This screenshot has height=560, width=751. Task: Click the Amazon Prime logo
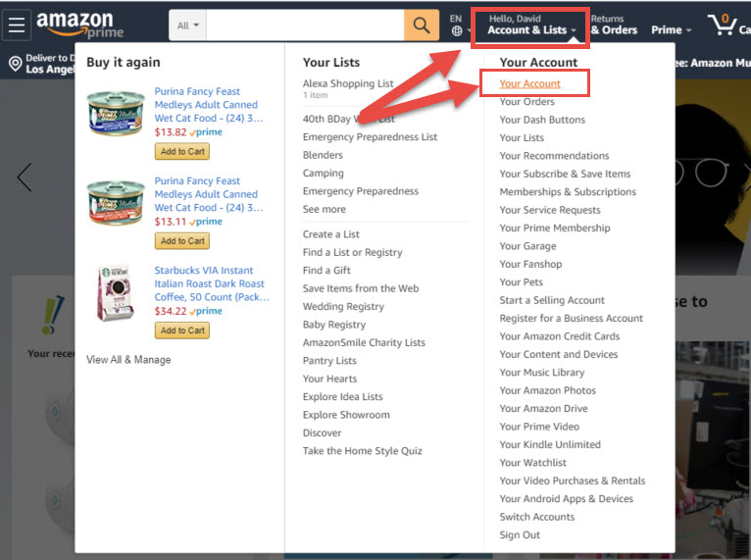click(x=80, y=25)
